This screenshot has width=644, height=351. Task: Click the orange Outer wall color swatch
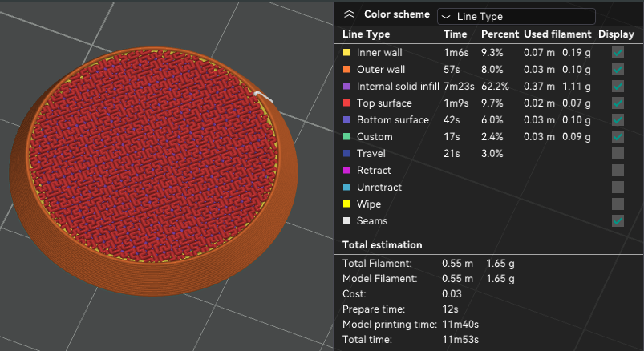(346, 70)
